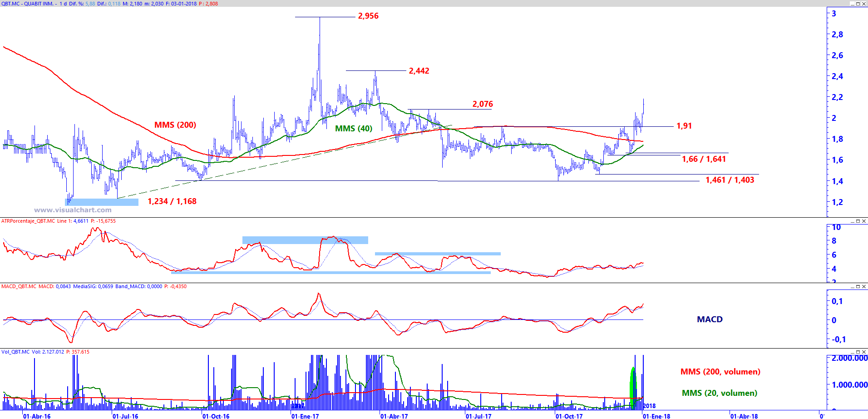Click the 1,461 / 1,403 support label
The height and width of the screenshot is (419, 868).
730,180
